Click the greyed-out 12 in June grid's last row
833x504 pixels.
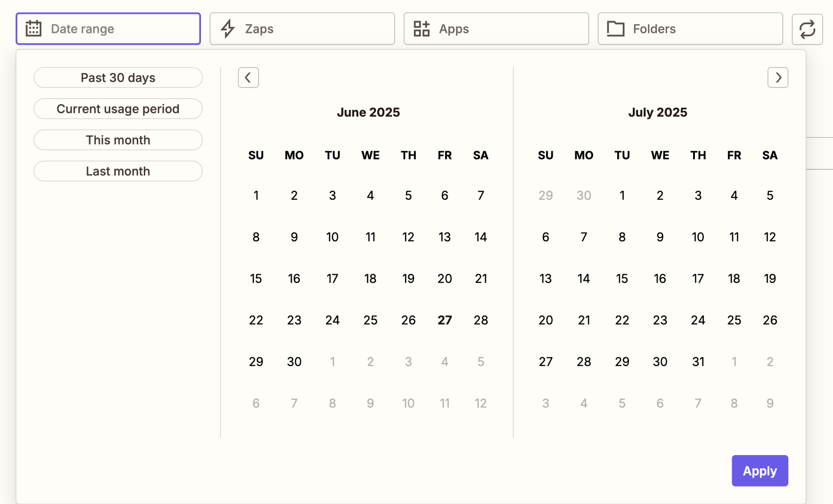tap(481, 404)
